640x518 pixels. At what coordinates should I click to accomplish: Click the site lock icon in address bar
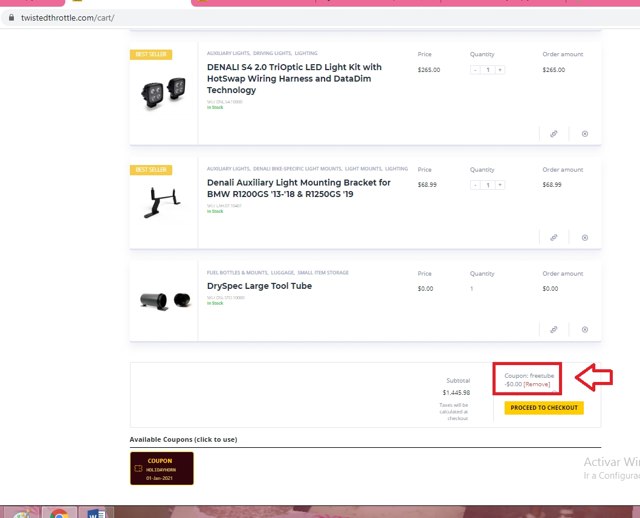[11, 18]
